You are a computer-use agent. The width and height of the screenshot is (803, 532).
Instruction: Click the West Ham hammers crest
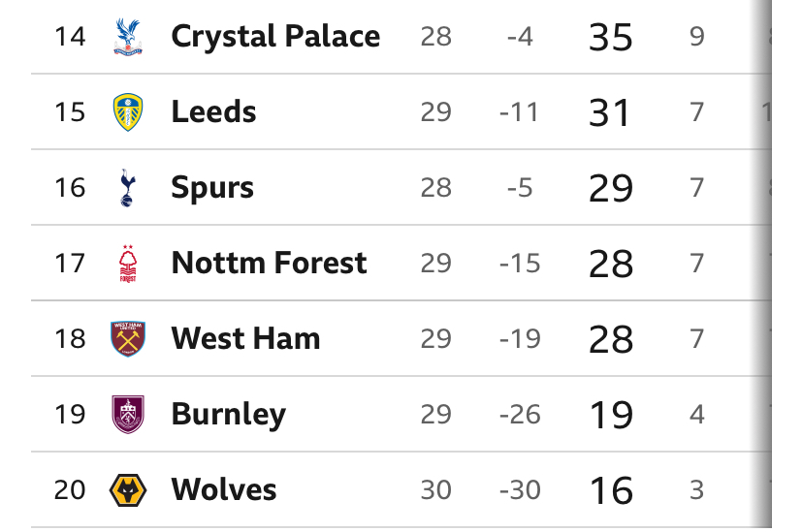(x=127, y=338)
